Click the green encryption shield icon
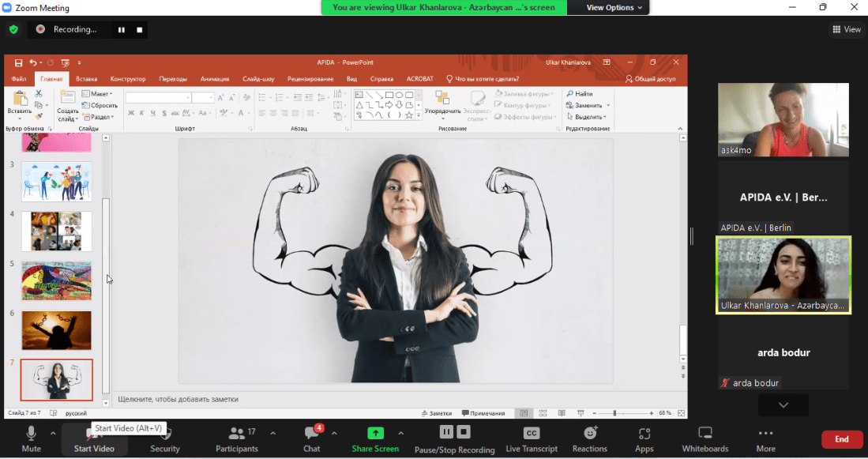 pos(13,29)
